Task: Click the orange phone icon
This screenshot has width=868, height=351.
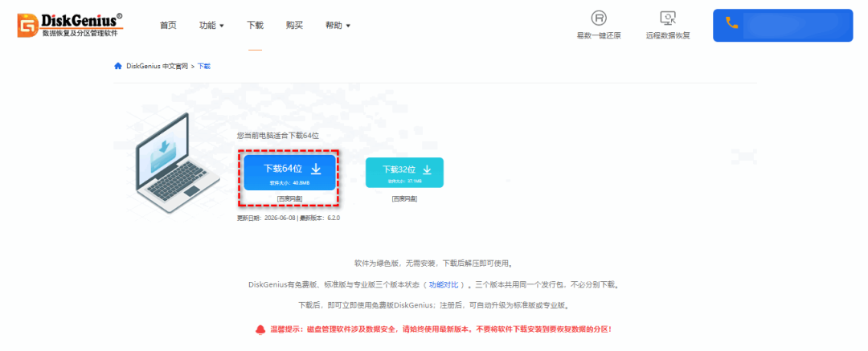Action: [732, 22]
